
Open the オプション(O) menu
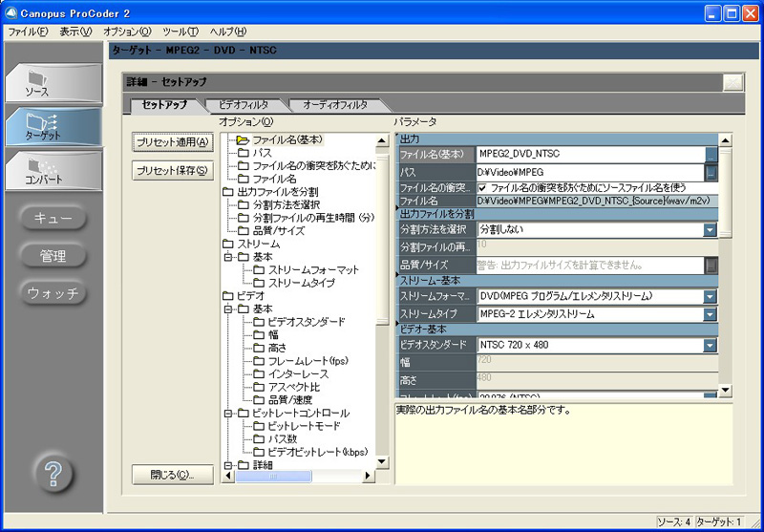coord(126,32)
